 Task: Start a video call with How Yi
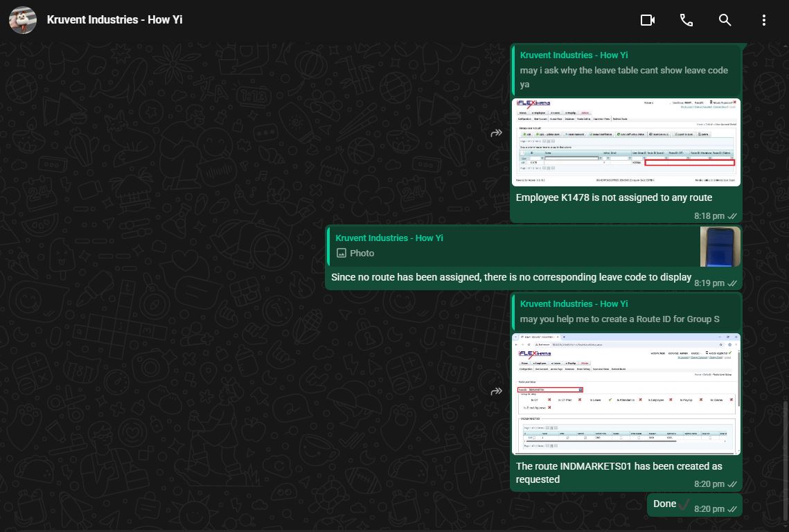(x=648, y=20)
